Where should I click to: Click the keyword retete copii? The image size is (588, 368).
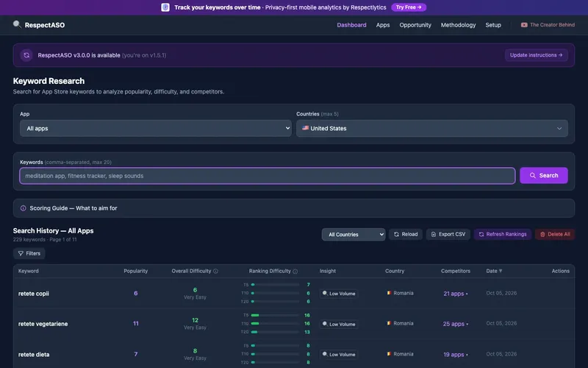point(34,294)
